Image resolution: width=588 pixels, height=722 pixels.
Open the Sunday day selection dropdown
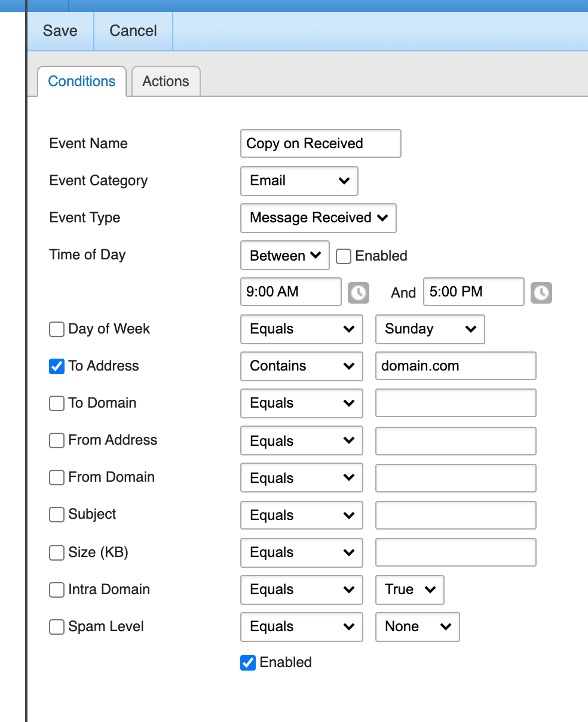(430, 329)
